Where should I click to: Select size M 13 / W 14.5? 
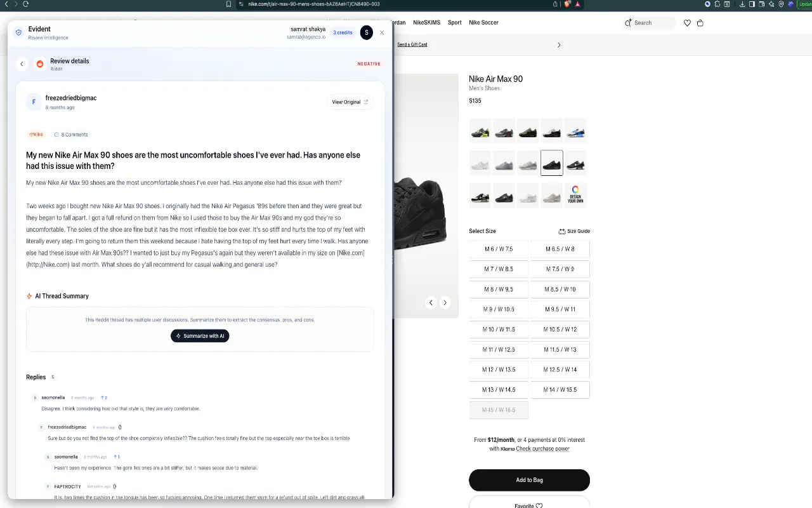click(499, 389)
